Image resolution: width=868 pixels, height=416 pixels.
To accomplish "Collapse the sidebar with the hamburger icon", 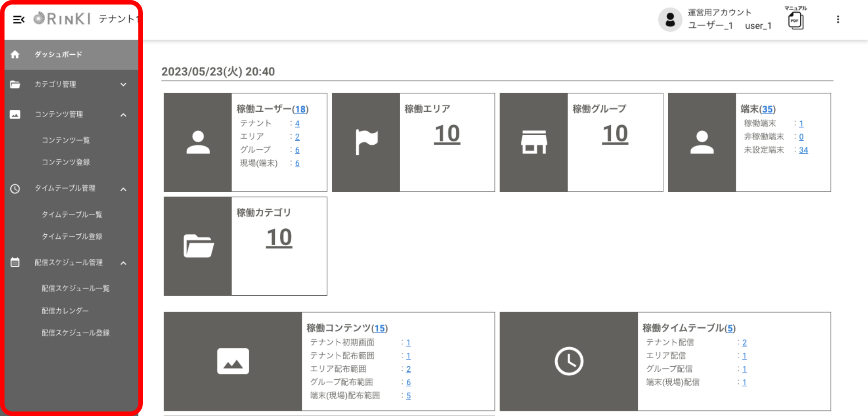I will pyautogui.click(x=19, y=19).
